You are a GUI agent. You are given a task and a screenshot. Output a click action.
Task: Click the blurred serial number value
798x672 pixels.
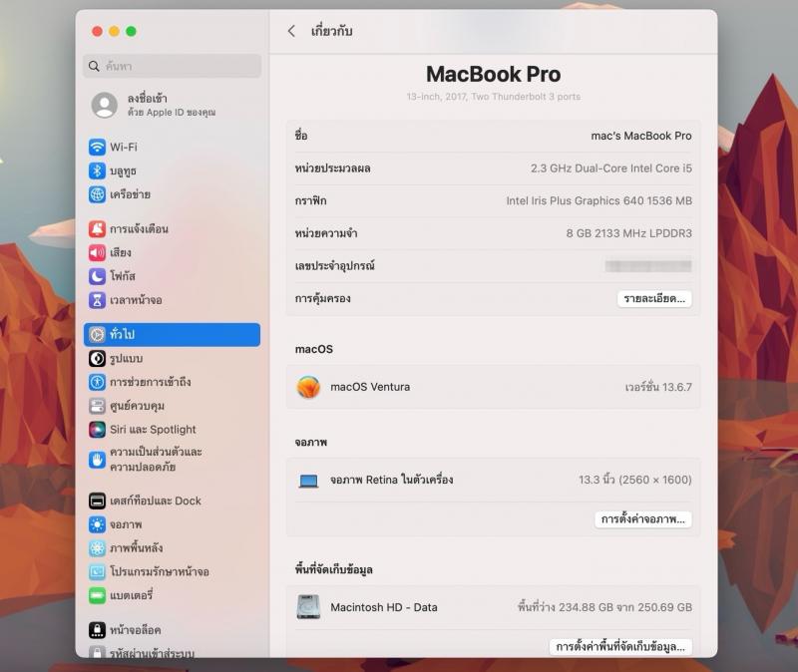(648, 265)
